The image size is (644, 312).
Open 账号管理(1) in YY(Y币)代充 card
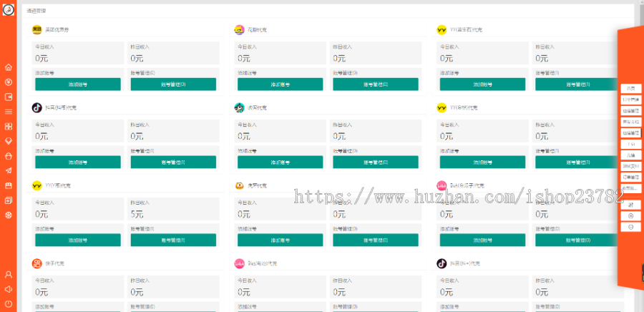(173, 240)
